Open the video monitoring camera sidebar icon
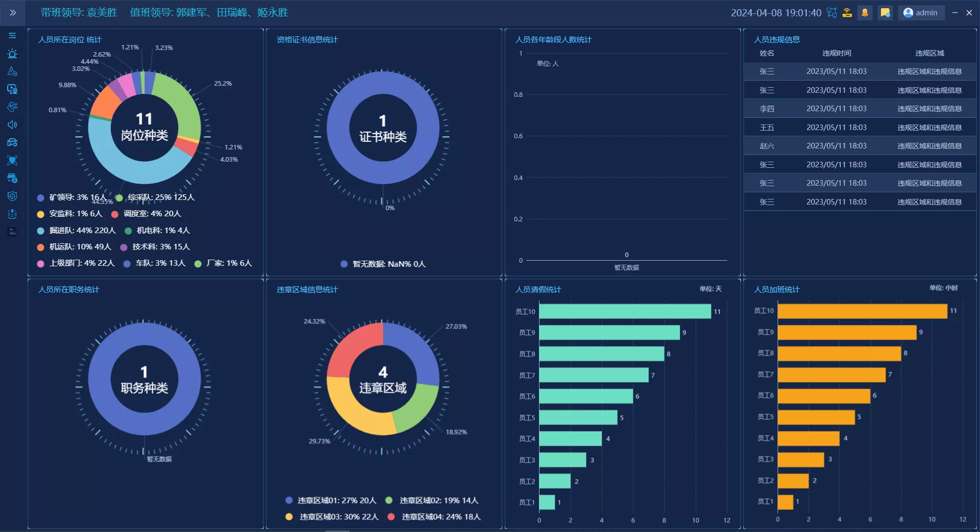980x532 pixels. pos(13,89)
